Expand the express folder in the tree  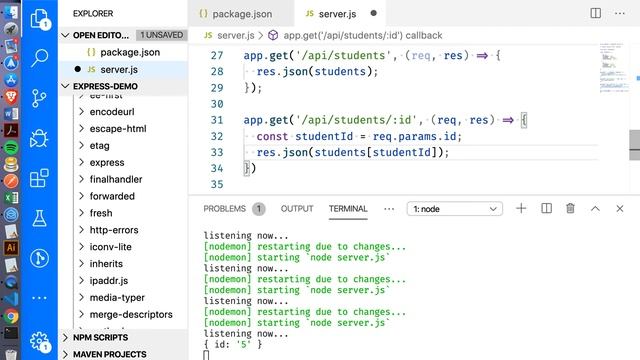(x=107, y=162)
